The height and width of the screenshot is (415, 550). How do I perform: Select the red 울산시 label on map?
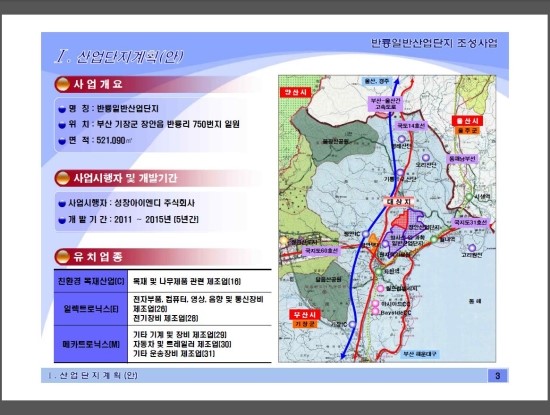pos(467,121)
